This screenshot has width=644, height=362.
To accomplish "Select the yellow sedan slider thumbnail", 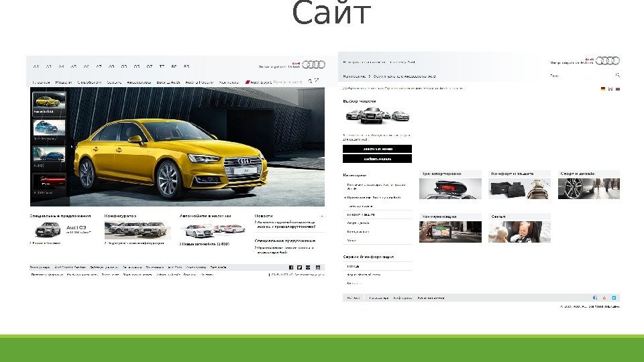I will [x=49, y=103].
